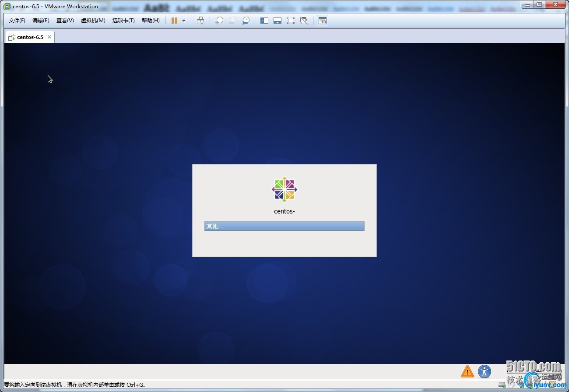Switch to full screen mode
Image resolution: width=569 pixels, height=392 pixels.
[x=291, y=21]
